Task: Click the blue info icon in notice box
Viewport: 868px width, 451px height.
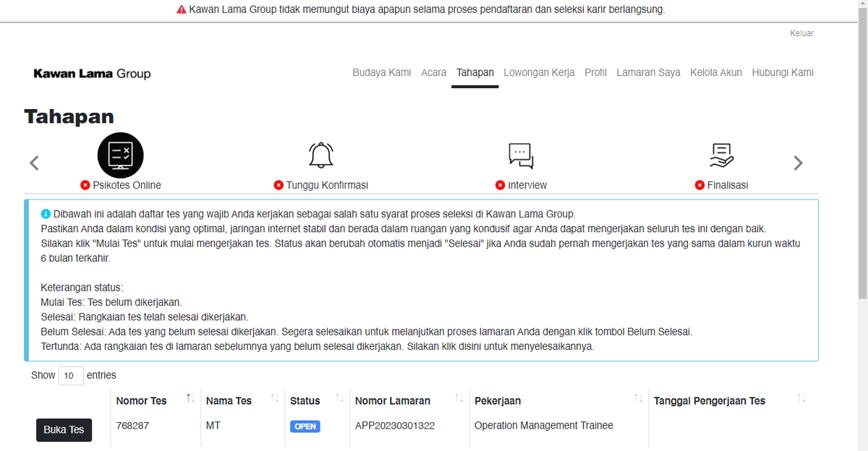Action: coord(46,214)
